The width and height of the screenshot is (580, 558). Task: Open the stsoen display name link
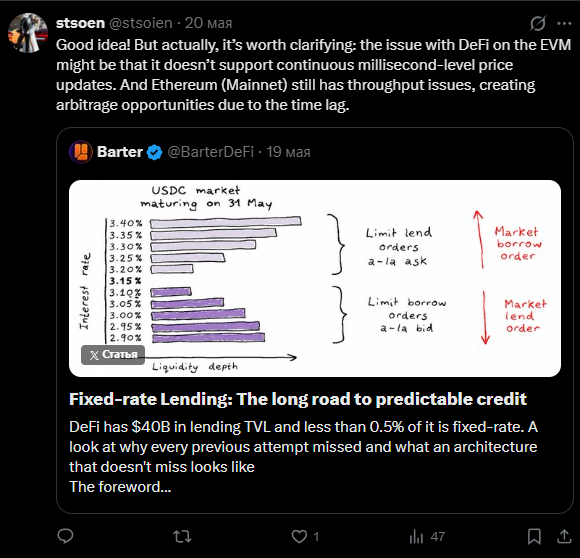point(80,23)
